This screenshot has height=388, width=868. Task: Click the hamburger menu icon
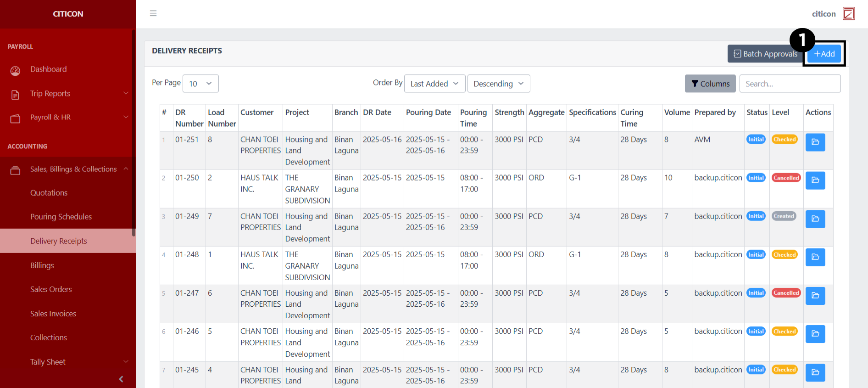(x=153, y=13)
